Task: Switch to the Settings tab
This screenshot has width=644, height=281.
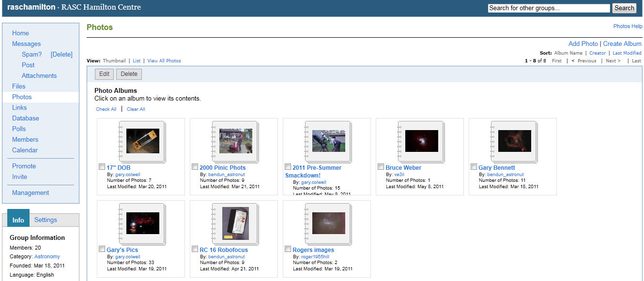Action: pyautogui.click(x=46, y=220)
